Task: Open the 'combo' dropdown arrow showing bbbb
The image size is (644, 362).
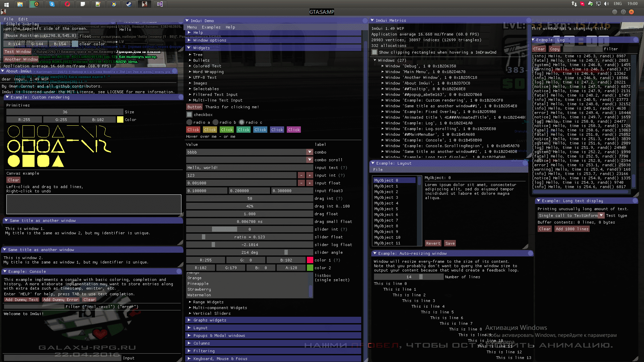Action: pyautogui.click(x=310, y=152)
